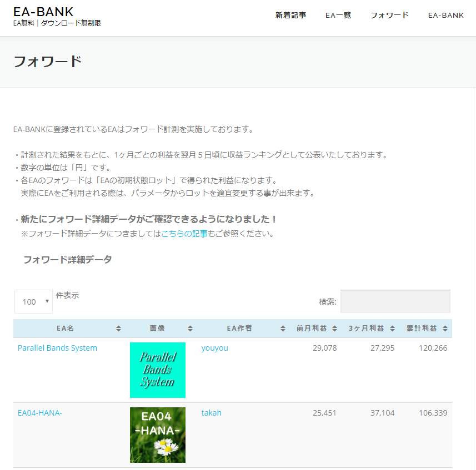Click the EA無料｜ダウンロード無制限 tagline

coord(57,23)
